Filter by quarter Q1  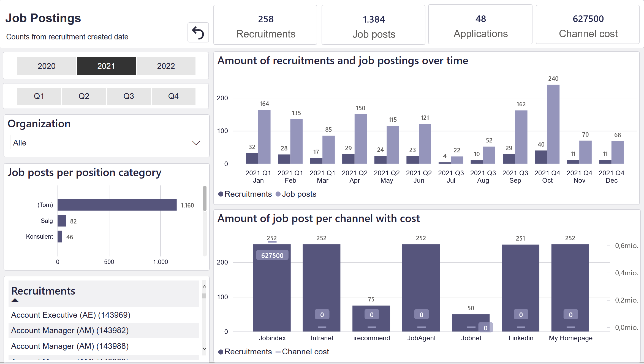(x=39, y=96)
